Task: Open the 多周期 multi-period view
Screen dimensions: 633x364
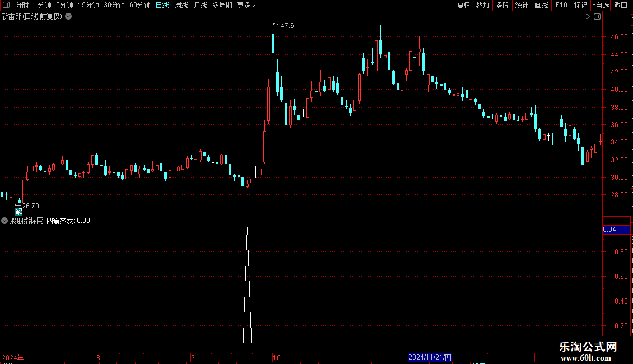Action: tap(222, 5)
